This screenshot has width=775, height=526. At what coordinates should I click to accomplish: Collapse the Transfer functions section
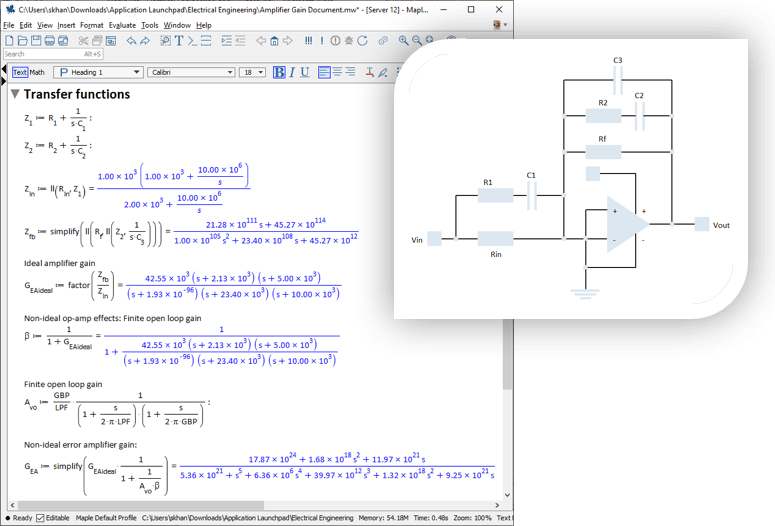point(15,93)
